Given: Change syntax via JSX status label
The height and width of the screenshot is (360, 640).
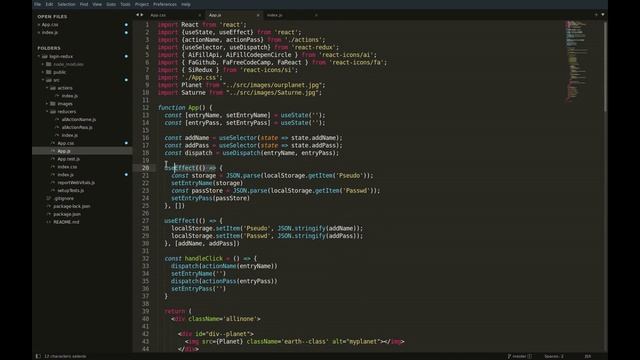Looking at the screenshot, I should pos(587,356).
